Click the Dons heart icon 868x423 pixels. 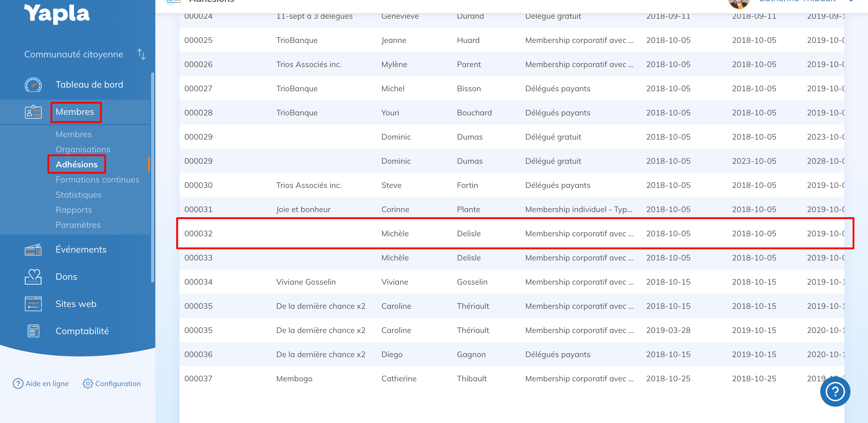[x=33, y=276]
